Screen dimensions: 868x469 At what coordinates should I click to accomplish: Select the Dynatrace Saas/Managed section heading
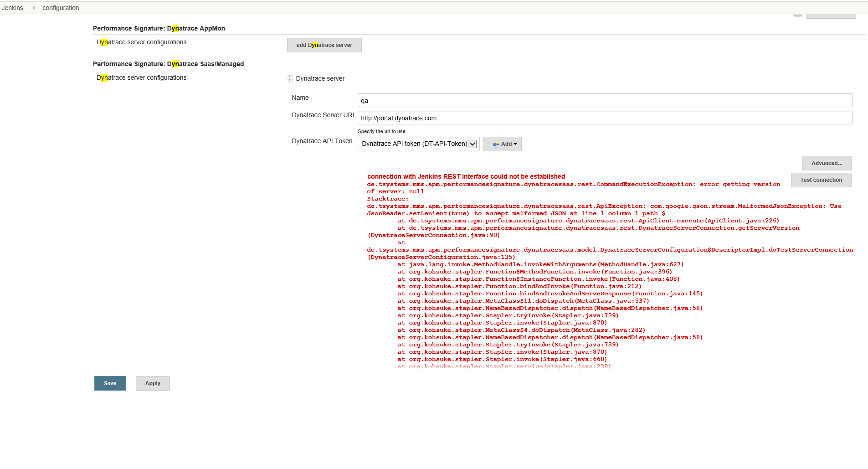tap(168, 64)
